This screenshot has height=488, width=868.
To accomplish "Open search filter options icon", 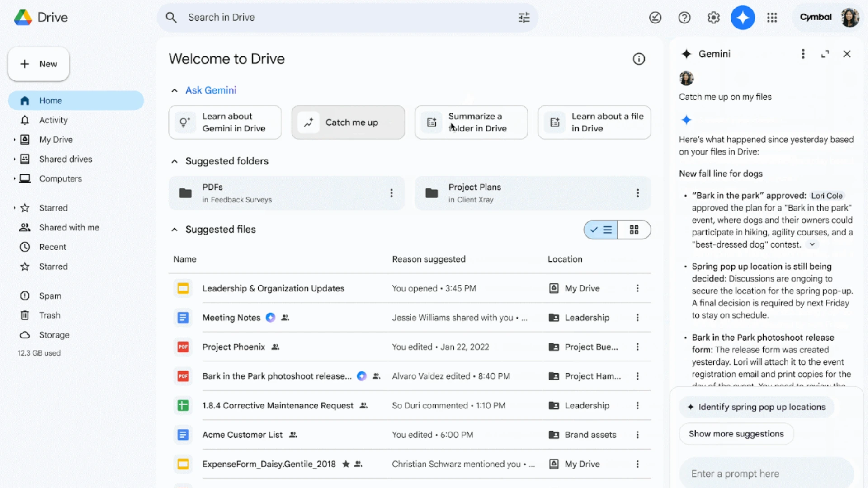I will [x=524, y=18].
